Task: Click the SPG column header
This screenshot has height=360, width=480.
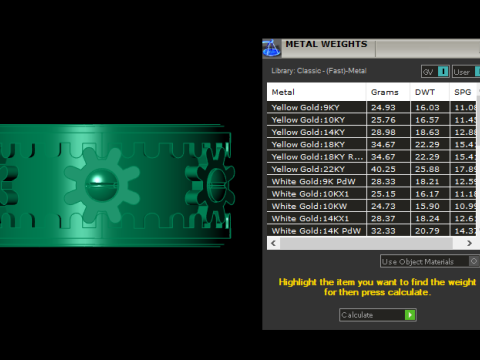Action: click(463, 92)
